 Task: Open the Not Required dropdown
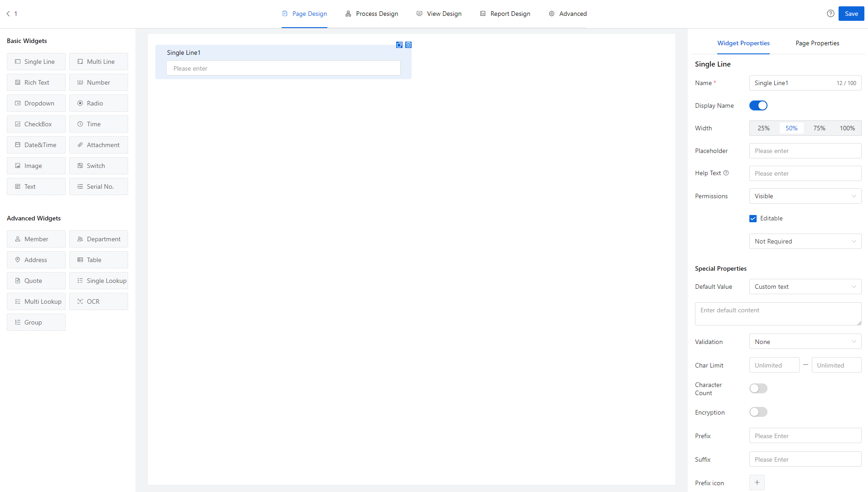tap(805, 241)
